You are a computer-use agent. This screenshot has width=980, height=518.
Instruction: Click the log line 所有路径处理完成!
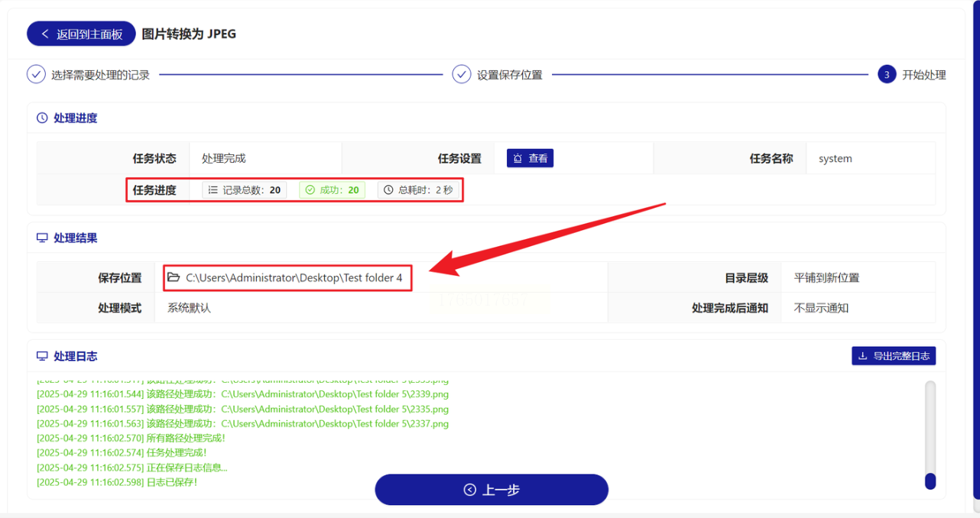click(131, 438)
